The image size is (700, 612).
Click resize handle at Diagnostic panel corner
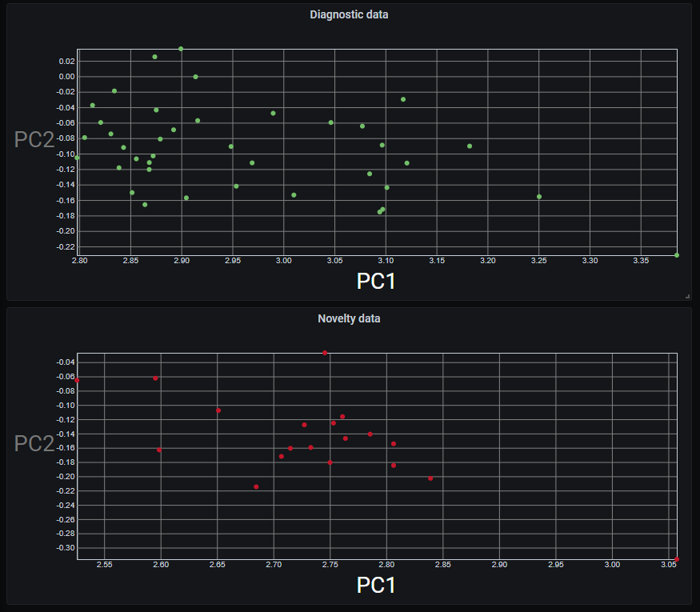pos(687,296)
